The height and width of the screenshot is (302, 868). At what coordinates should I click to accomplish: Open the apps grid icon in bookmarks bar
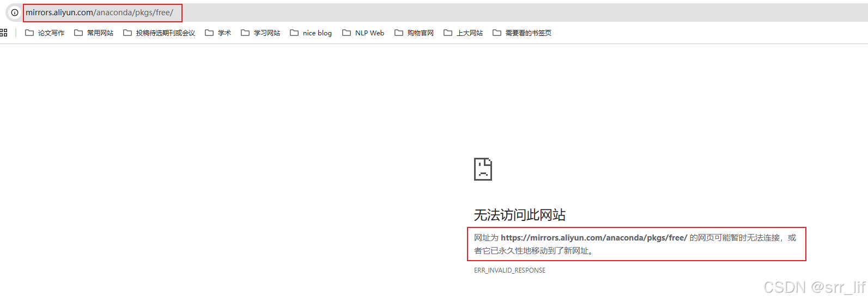3,33
